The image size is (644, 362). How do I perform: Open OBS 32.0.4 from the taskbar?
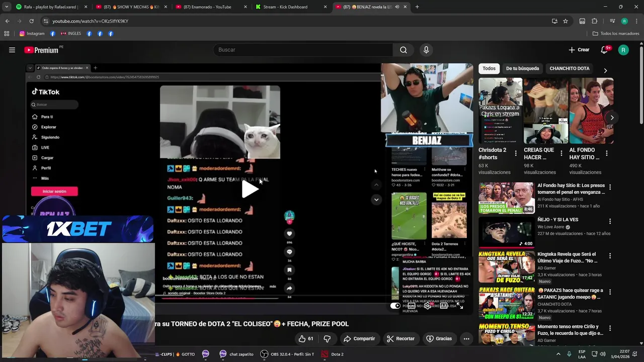[x=287, y=354]
